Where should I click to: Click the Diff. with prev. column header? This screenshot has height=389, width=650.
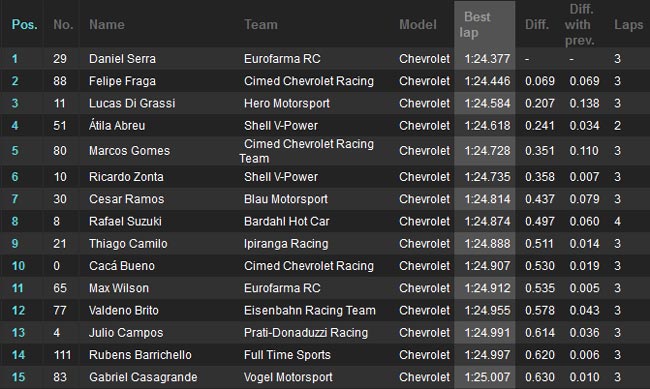[580, 24]
